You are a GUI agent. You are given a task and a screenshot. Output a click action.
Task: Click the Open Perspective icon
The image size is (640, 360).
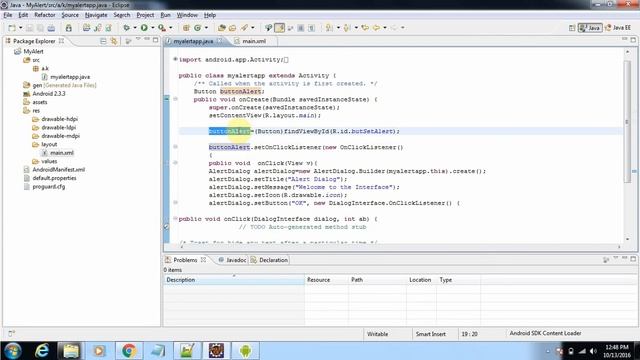tap(572, 28)
